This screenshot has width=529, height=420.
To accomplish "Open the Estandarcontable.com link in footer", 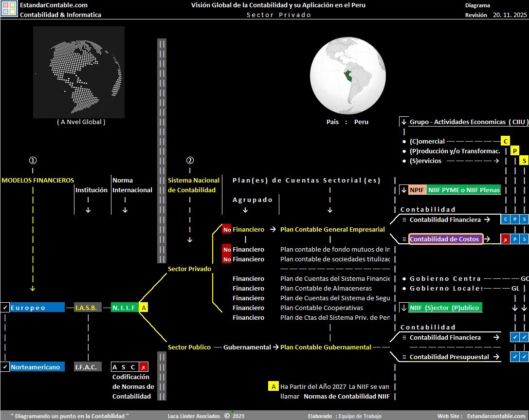I will pos(496,416).
